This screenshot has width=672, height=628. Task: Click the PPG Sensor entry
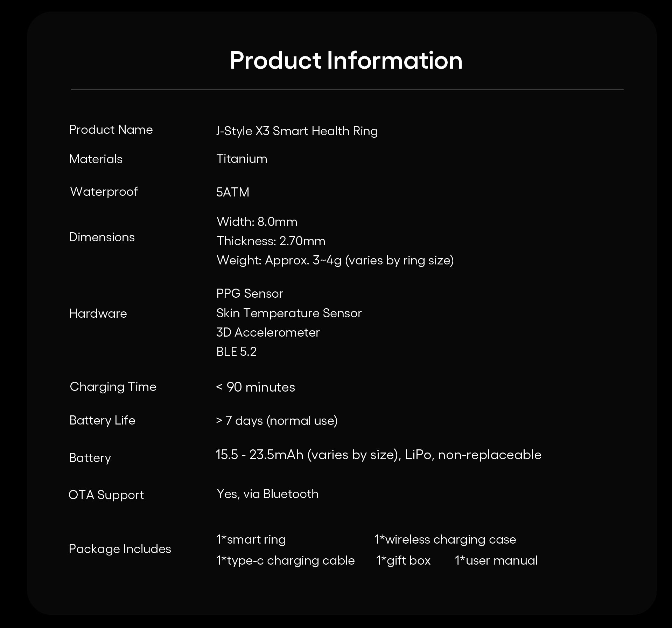point(250,294)
